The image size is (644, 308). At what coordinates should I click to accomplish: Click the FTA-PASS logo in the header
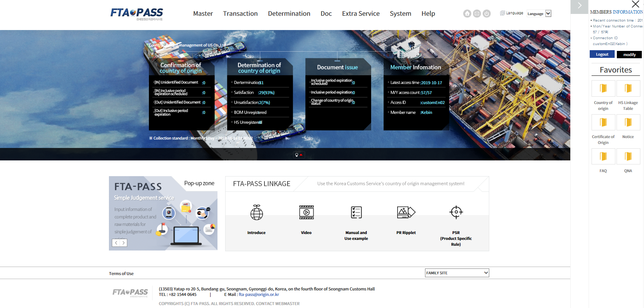pos(137,14)
